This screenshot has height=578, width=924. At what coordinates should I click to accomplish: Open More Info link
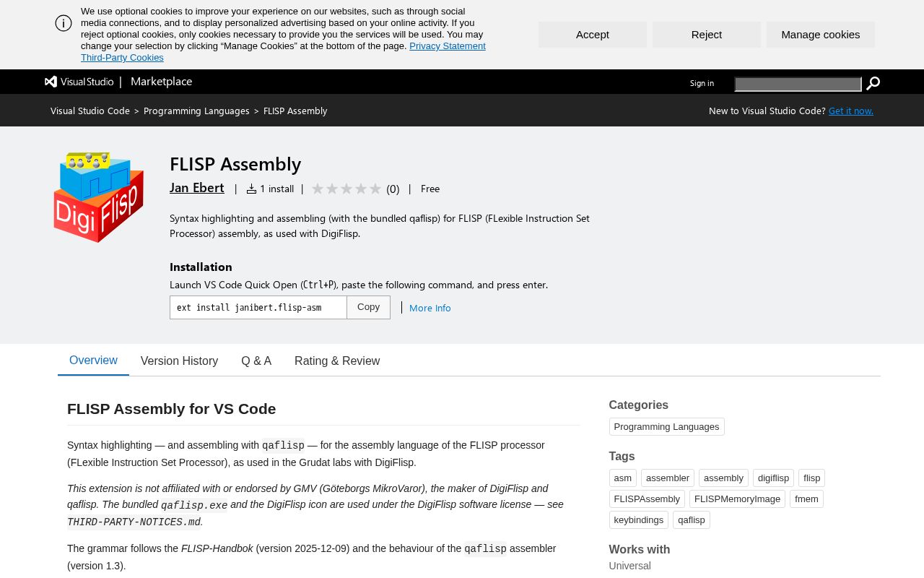click(x=430, y=308)
